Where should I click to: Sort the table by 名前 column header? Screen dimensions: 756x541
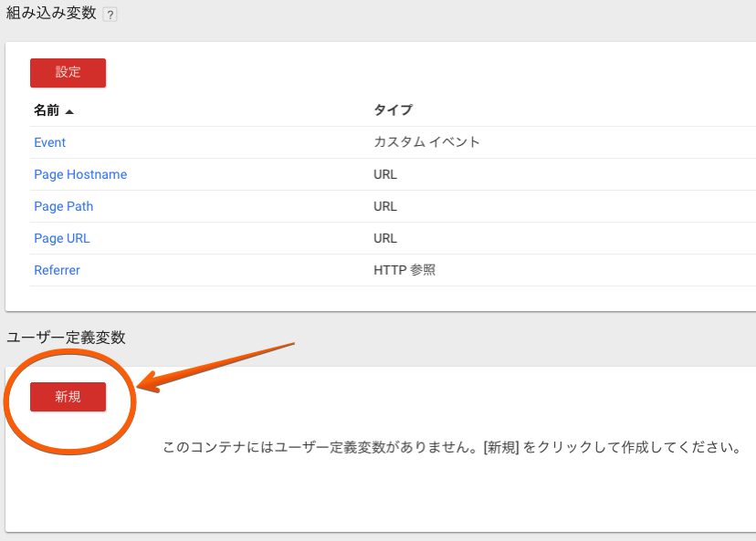[x=47, y=110]
